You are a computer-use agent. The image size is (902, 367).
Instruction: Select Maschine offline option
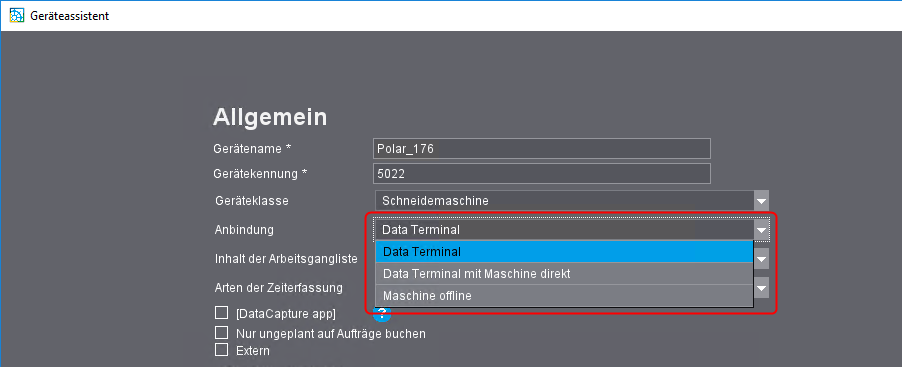click(564, 296)
